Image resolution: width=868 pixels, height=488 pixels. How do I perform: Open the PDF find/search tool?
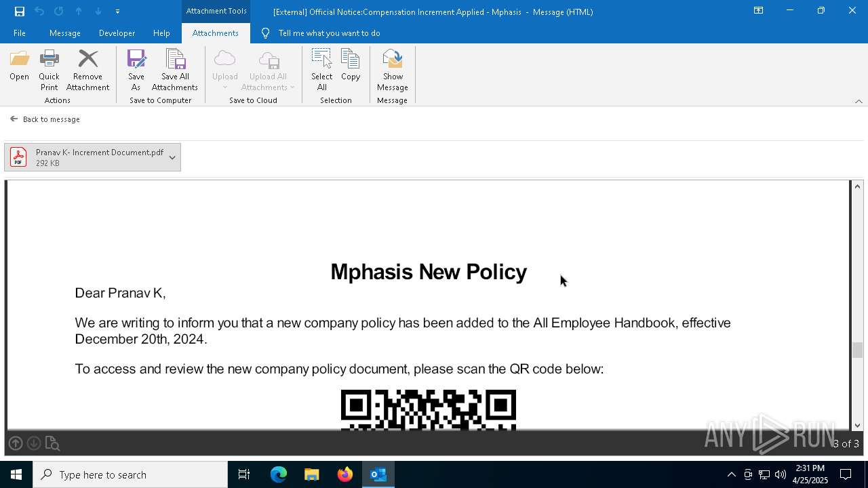(52, 443)
